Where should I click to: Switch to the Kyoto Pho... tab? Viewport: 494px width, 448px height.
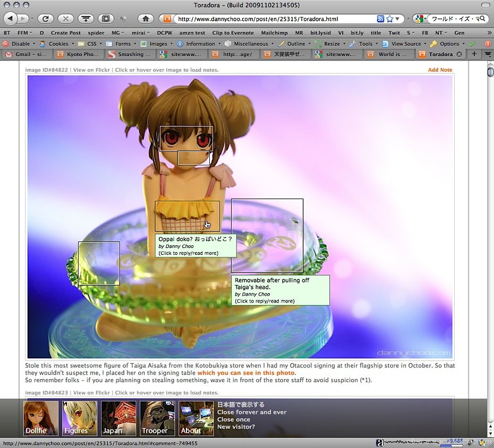pos(78,54)
